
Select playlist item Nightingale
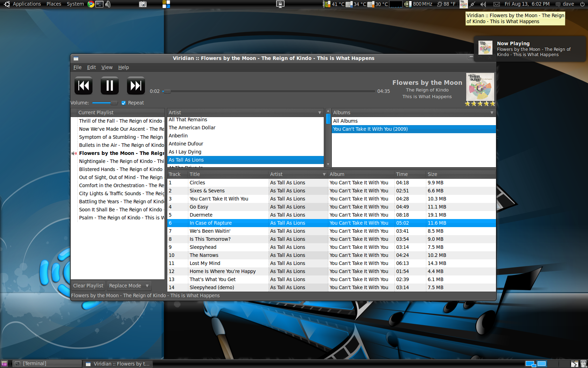[118, 161]
